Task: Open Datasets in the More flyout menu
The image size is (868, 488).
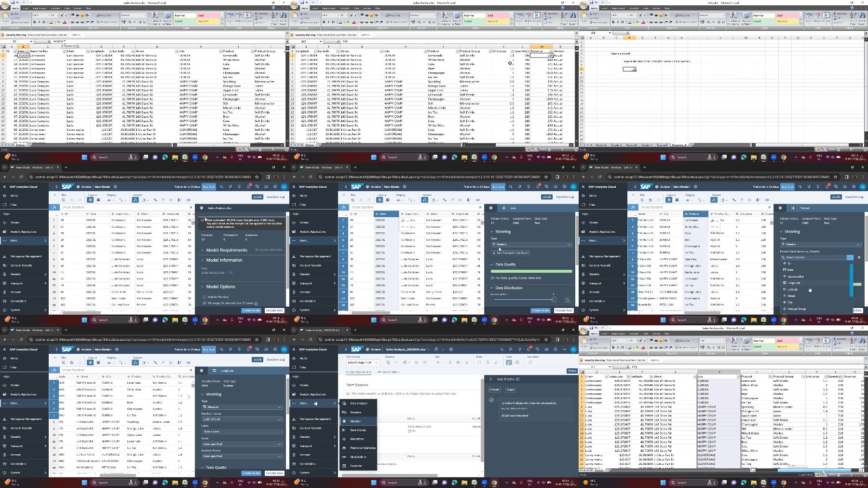Action: [358, 412]
